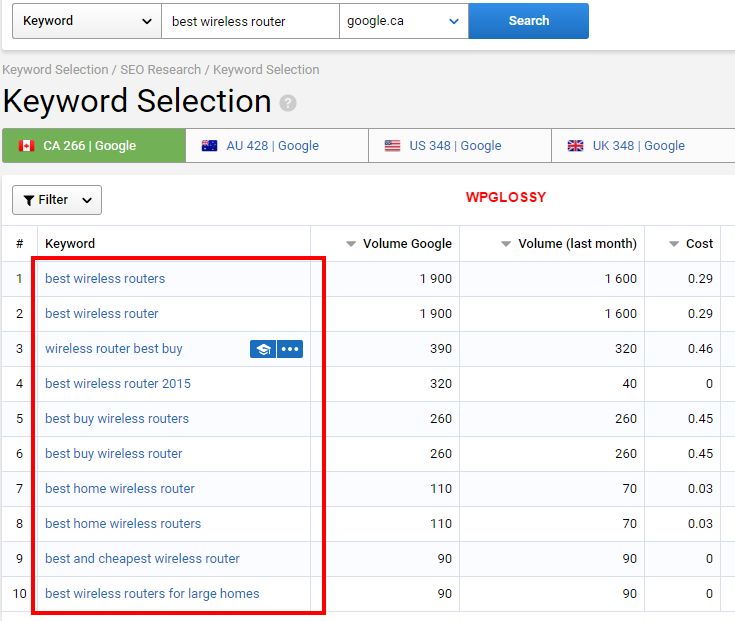Click the Keyword Selection page heading
735x621 pixels.
137,101
